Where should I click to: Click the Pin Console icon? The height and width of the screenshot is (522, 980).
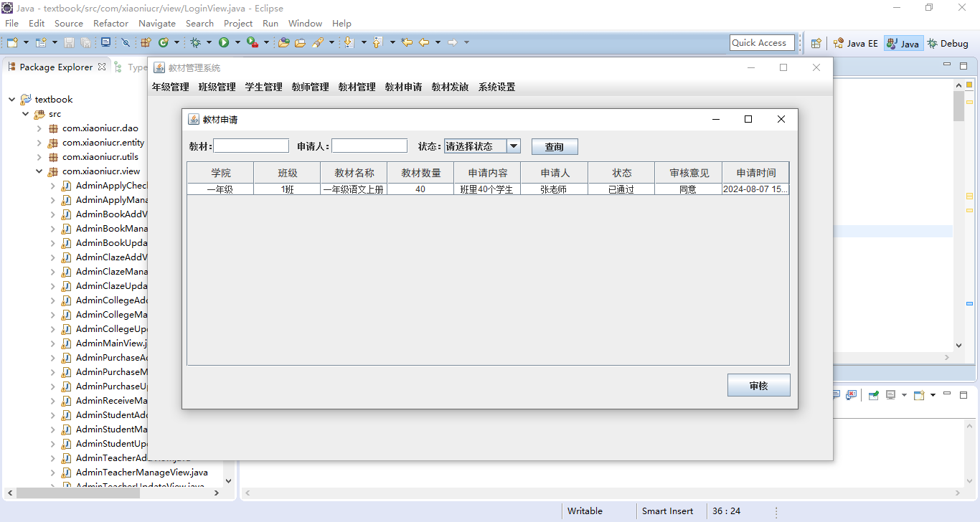(x=873, y=395)
